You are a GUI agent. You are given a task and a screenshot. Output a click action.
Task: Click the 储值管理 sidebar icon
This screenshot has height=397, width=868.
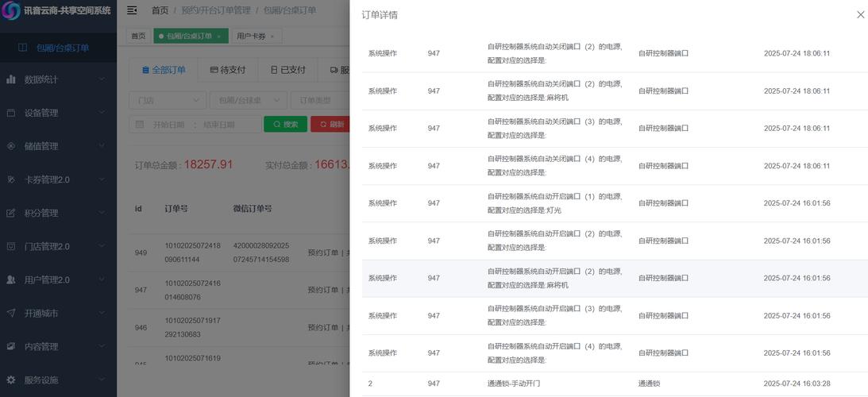tap(11, 146)
